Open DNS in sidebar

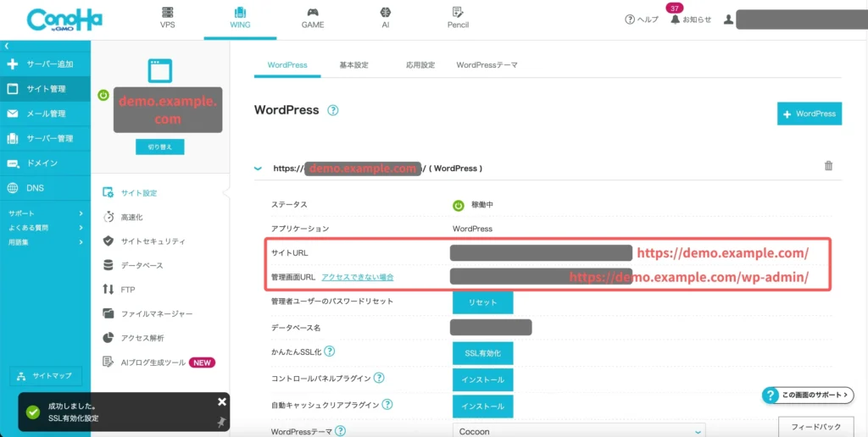coord(46,188)
